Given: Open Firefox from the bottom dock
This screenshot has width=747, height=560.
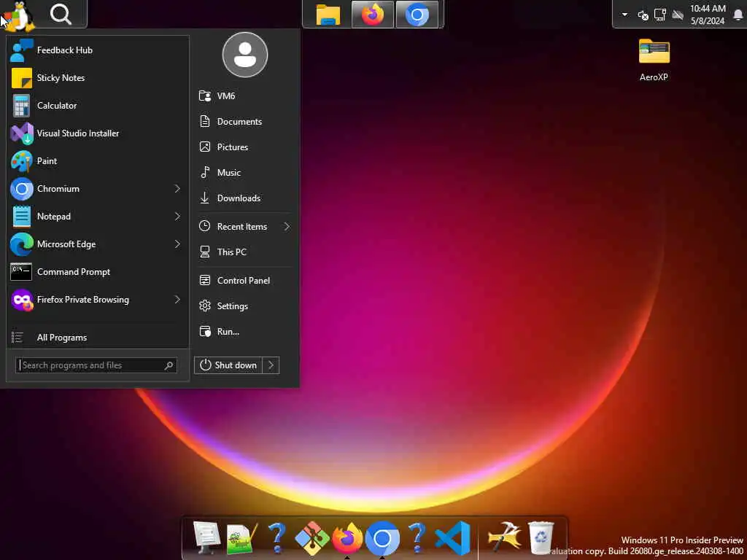Looking at the screenshot, I should pyautogui.click(x=347, y=538).
